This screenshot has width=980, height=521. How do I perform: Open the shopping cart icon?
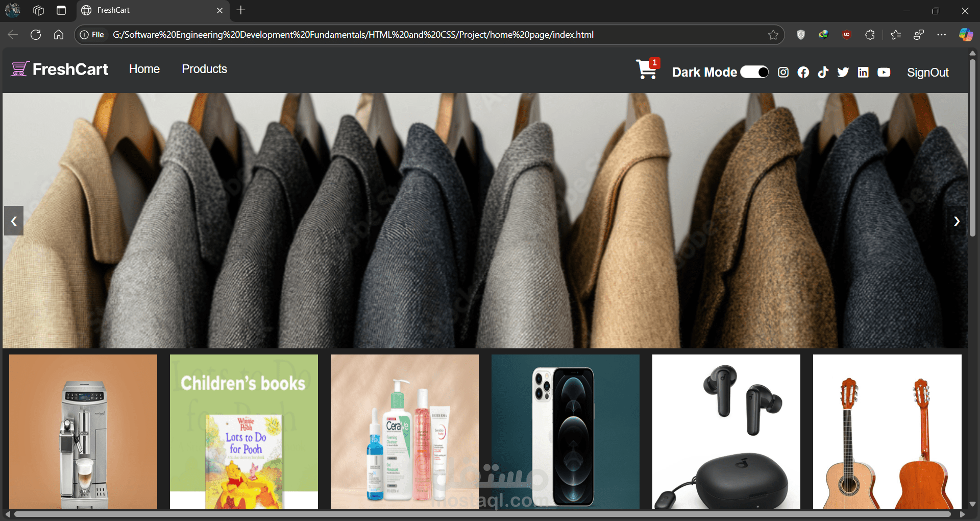pos(647,69)
